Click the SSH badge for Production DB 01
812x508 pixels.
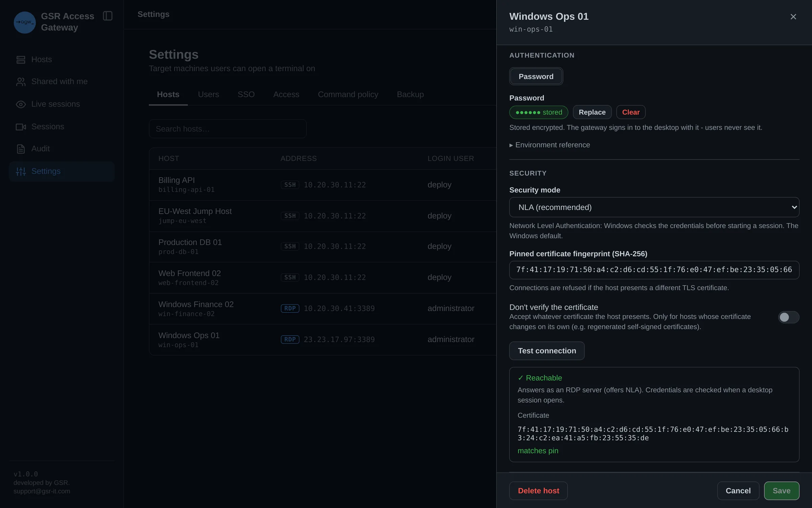[290, 247]
